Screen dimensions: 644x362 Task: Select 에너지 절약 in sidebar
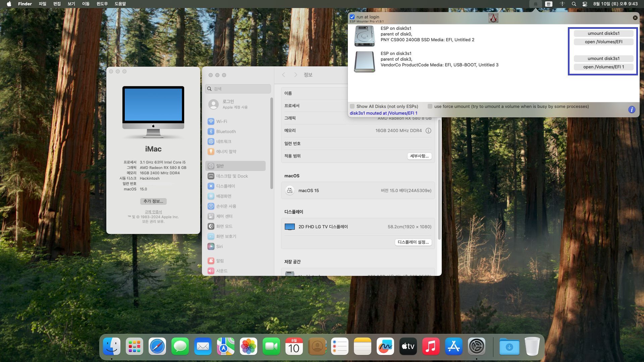pos(235,152)
